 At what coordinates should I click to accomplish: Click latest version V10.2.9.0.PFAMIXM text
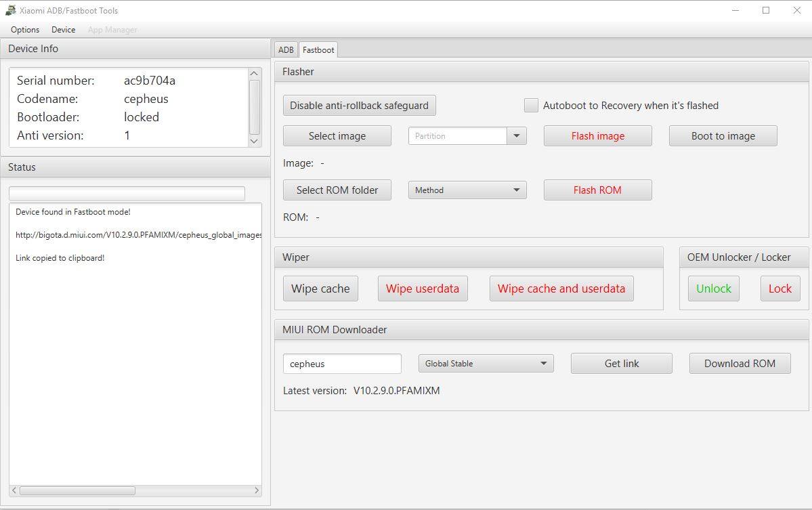pos(397,391)
